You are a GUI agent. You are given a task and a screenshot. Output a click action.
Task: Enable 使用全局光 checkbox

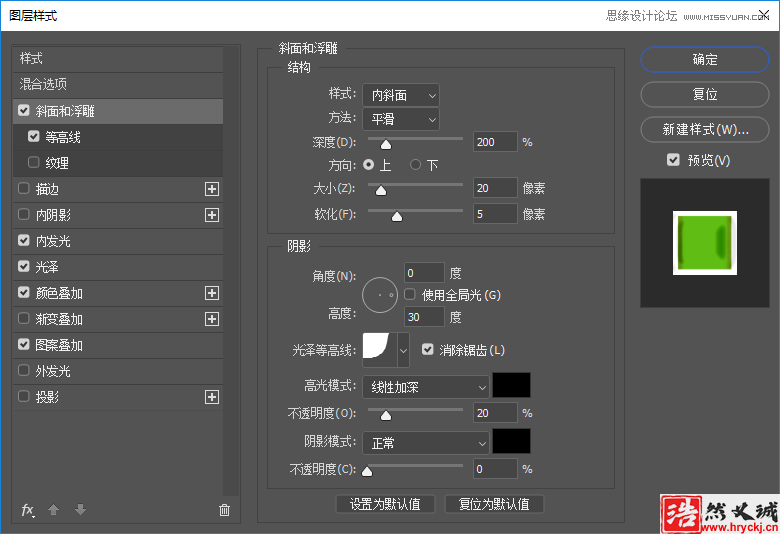[x=410, y=295]
